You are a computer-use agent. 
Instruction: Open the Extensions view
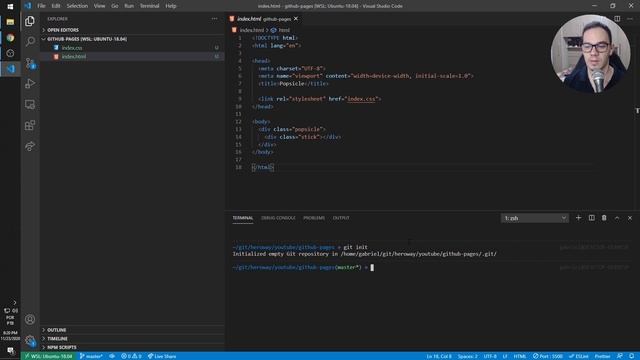tap(30, 125)
